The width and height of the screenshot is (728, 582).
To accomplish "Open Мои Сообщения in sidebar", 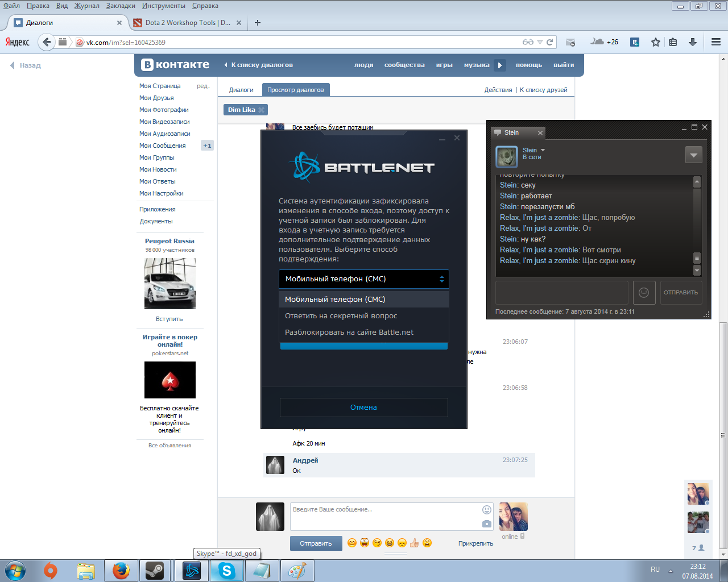I will [163, 145].
